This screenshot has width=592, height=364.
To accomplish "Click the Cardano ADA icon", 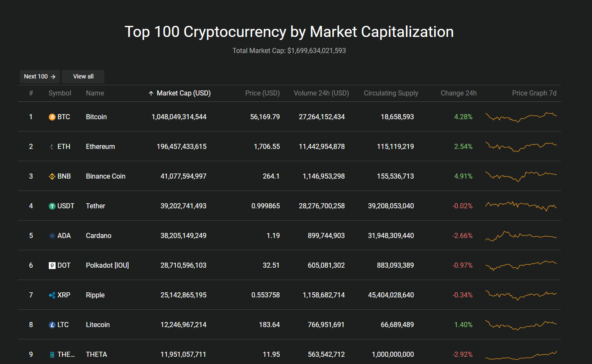I will click(51, 235).
